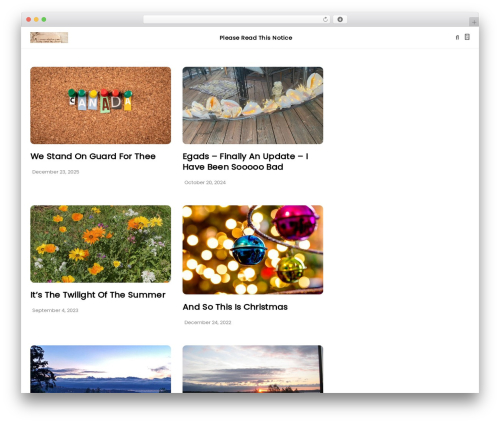Viewport: 500px width, 423px height.
Task: Click the yellow minimize window button
Action: pyautogui.click(x=36, y=19)
